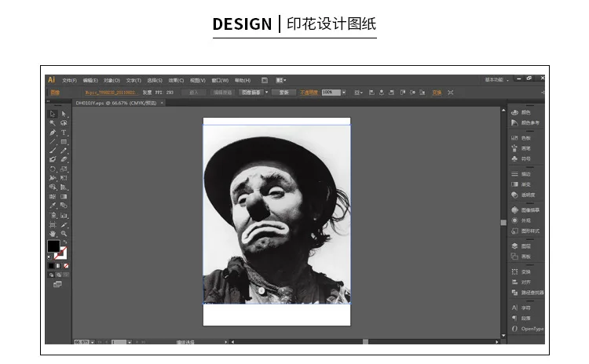The height and width of the screenshot is (364, 589).
Task: Open the 文件(F) menu
Action: (x=69, y=80)
